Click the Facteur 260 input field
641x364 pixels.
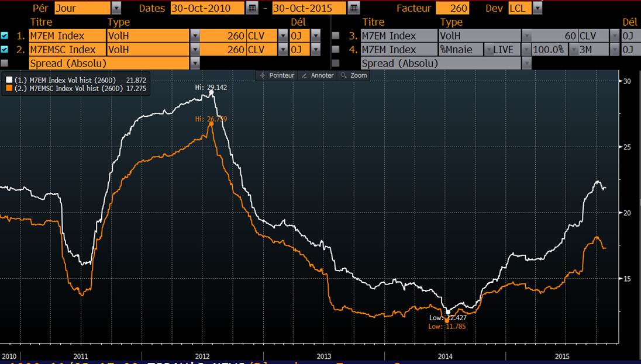tap(452, 8)
